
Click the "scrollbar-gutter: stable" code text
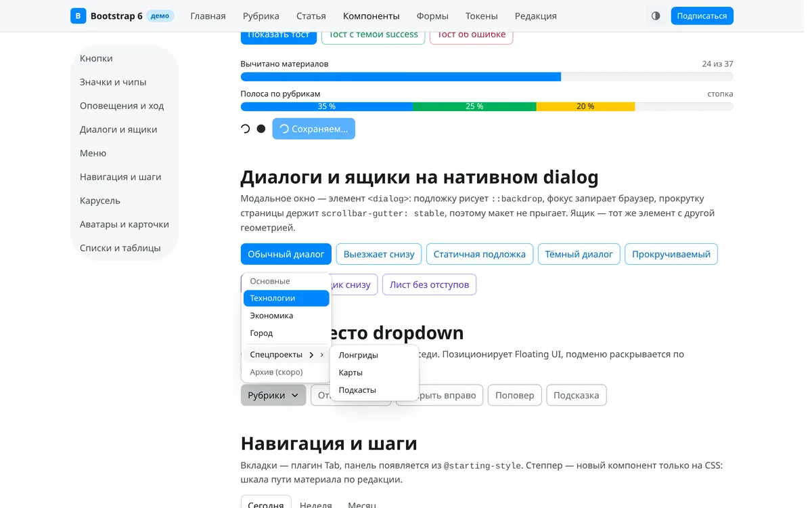(x=383, y=213)
